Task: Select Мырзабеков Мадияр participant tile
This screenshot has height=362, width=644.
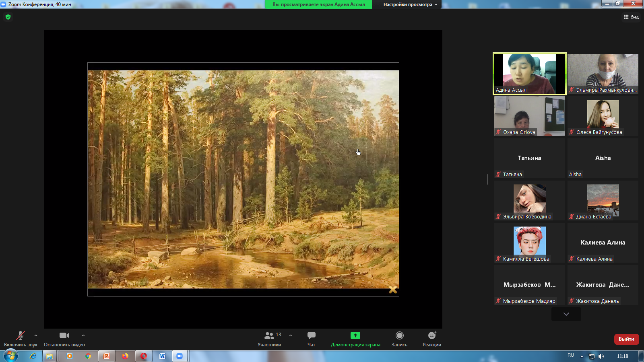Action: coord(530,285)
